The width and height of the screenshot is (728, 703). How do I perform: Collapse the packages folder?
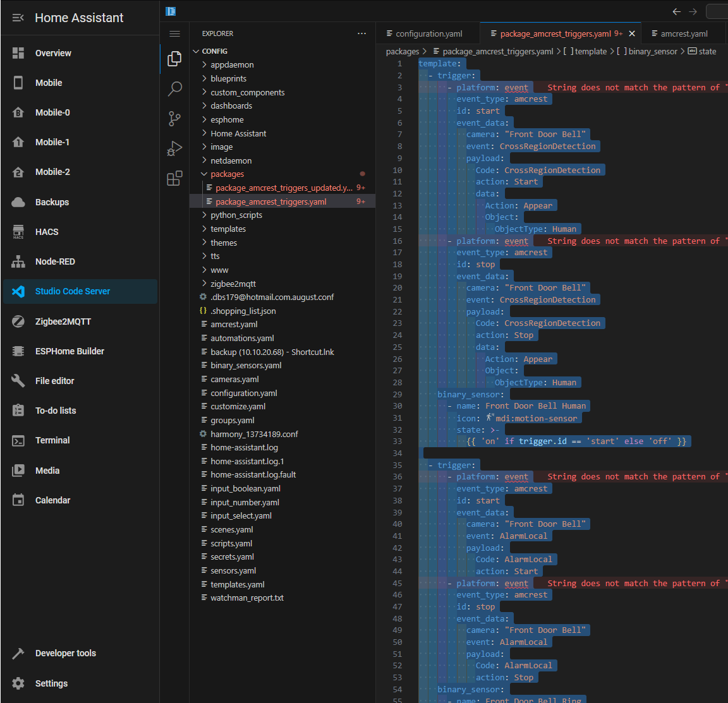227,174
